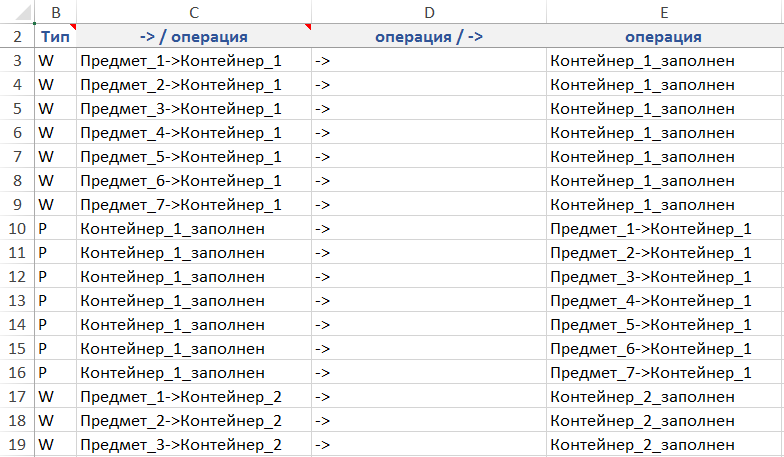Click the 'W' type cell in row 6
The image size is (784, 457).
(x=55, y=132)
